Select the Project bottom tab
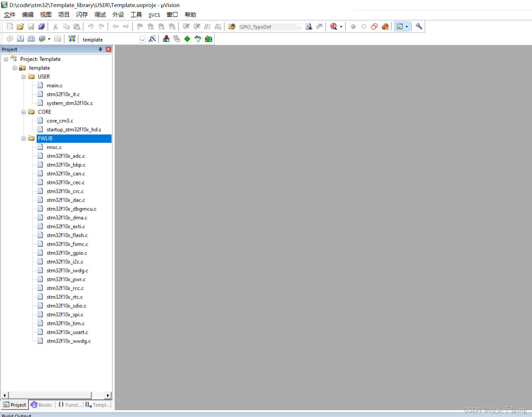The image size is (532, 417). coord(14,405)
